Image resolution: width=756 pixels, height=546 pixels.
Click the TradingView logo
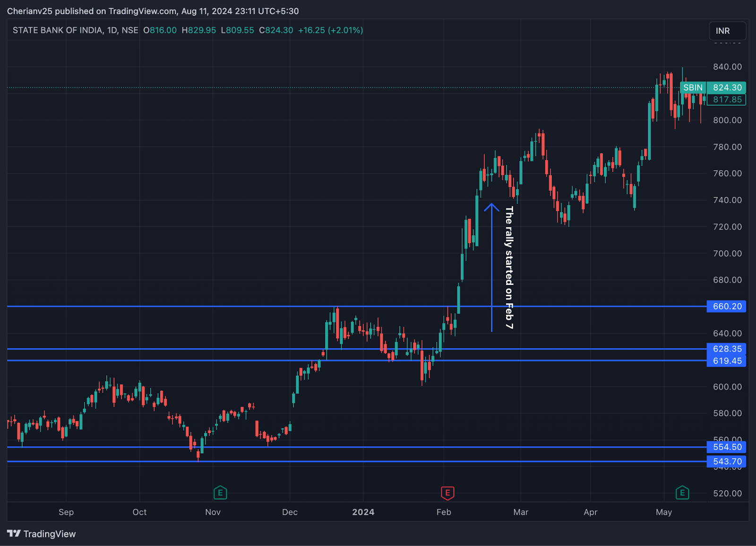42,534
